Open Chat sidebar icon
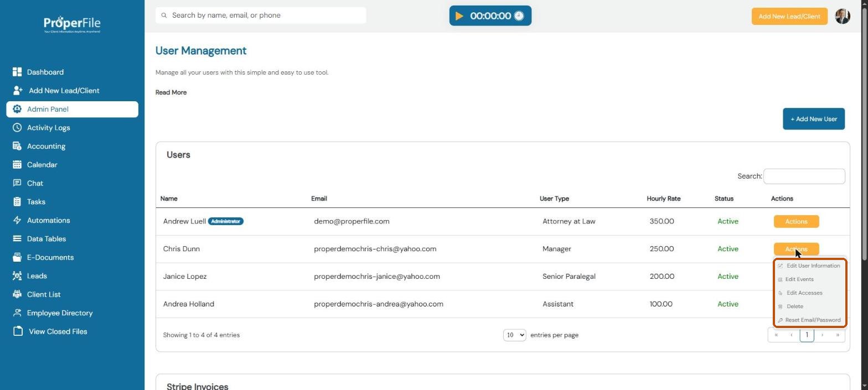868x390 pixels. tap(17, 183)
